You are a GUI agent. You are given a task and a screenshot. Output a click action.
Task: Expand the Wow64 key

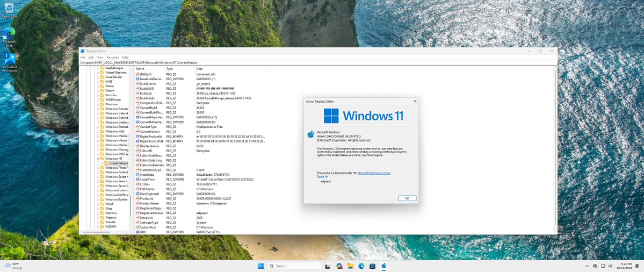point(98,222)
